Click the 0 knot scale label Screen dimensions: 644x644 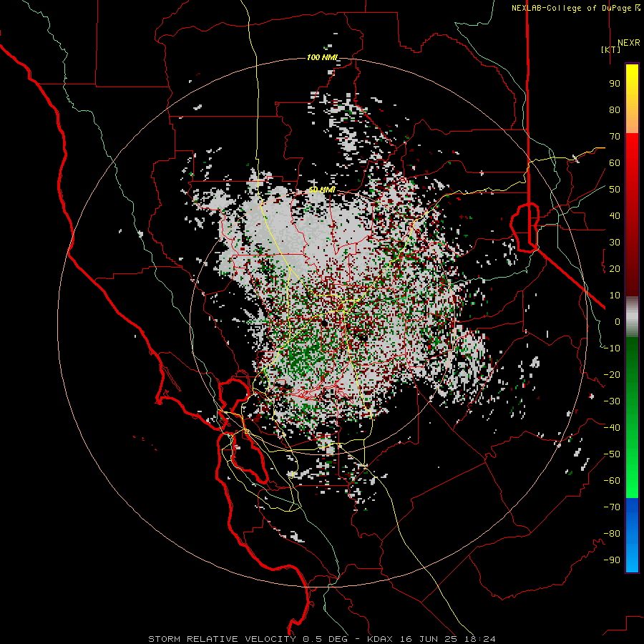[x=618, y=322]
